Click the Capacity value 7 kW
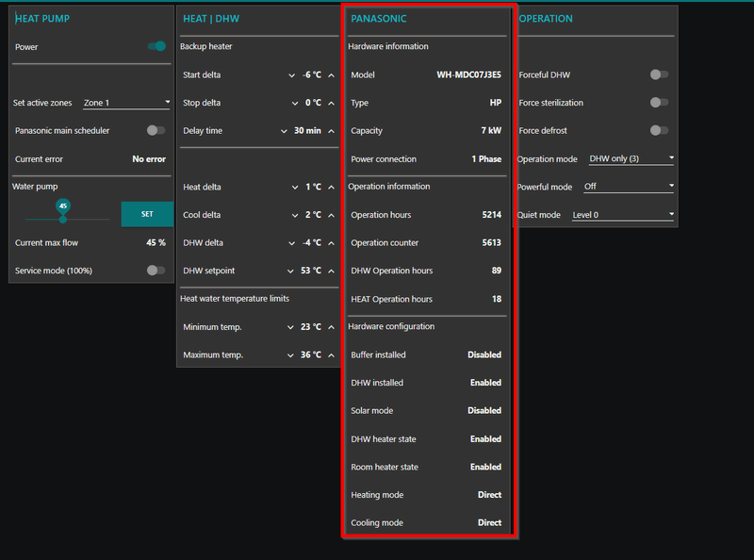 click(491, 130)
